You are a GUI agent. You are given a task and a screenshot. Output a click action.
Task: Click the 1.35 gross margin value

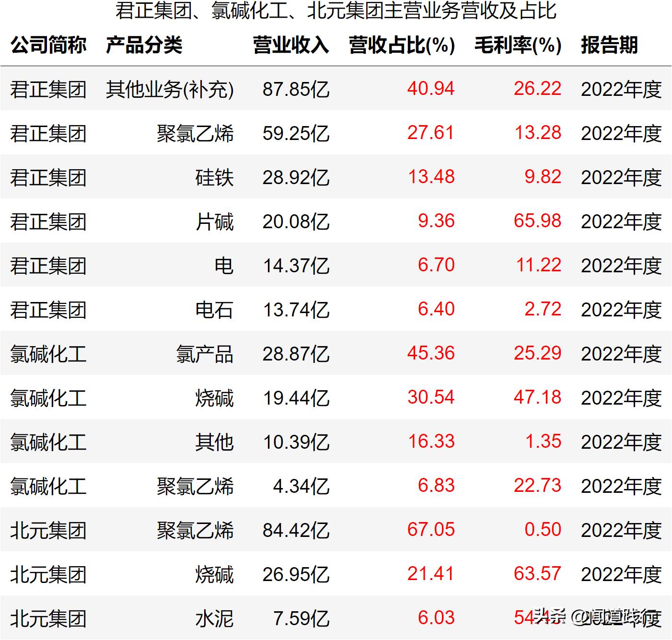[x=544, y=442]
